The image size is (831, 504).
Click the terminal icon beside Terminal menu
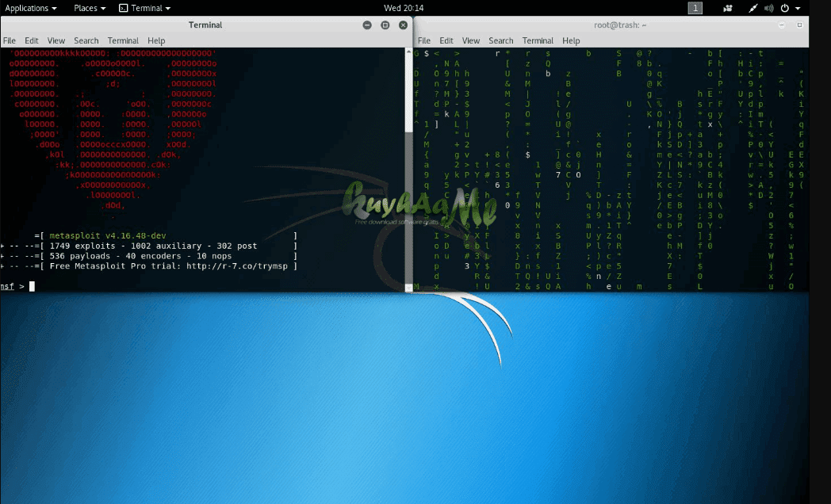[124, 8]
